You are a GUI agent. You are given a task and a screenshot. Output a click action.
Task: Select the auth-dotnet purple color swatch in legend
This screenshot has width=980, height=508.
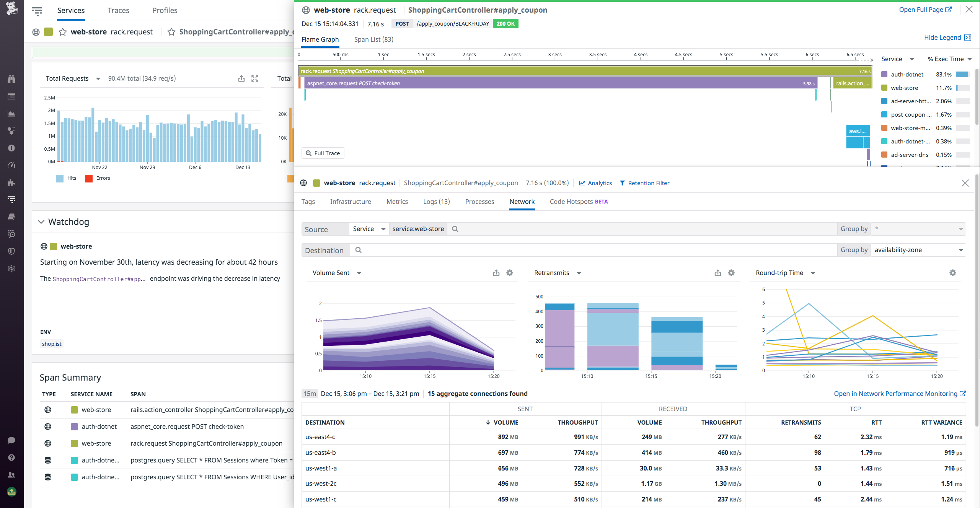[x=884, y=74]
